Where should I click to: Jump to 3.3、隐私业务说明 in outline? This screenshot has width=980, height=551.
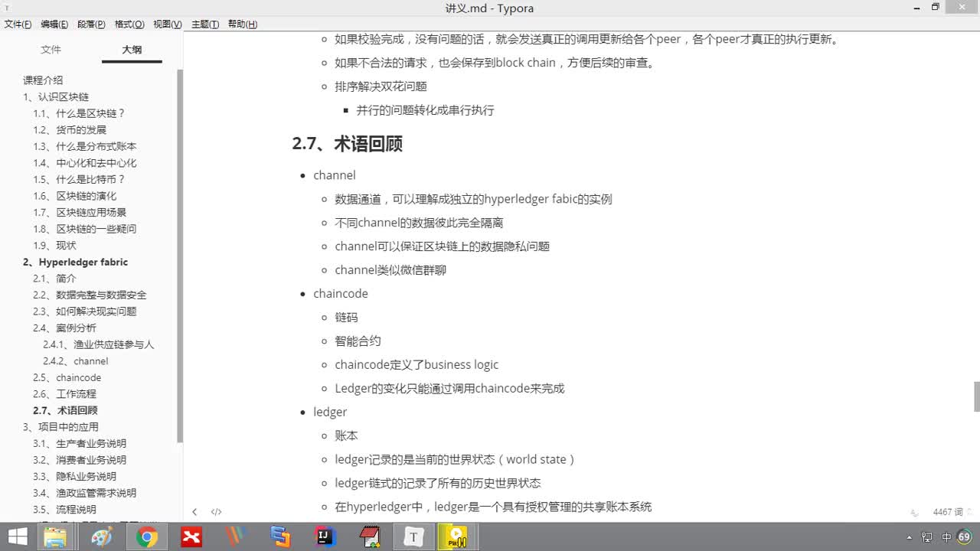pos(74,477)
